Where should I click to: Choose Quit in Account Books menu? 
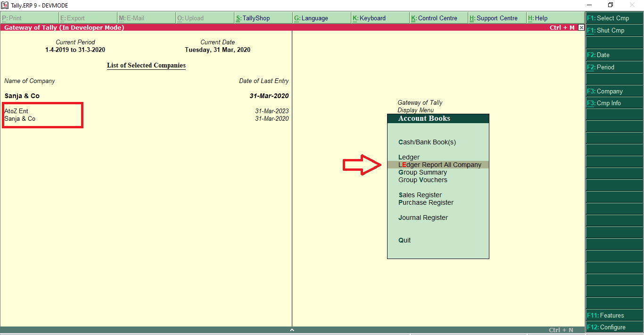click(405, 240)
